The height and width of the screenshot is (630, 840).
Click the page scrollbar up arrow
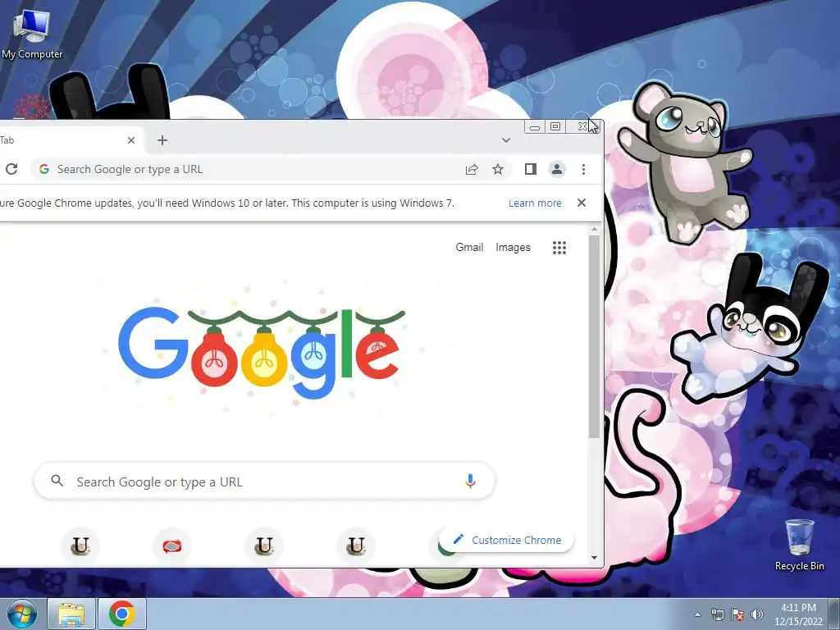point(594,230)
